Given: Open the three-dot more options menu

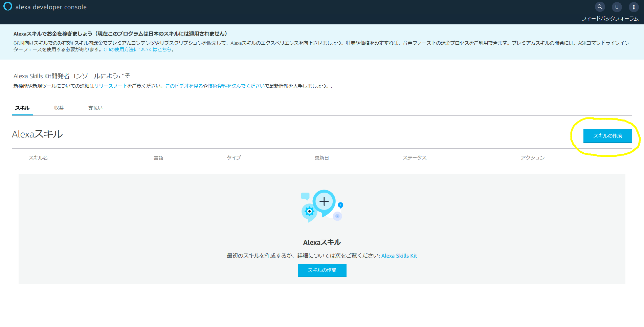Looking at the screenshot, I should [x=634, y=7].
